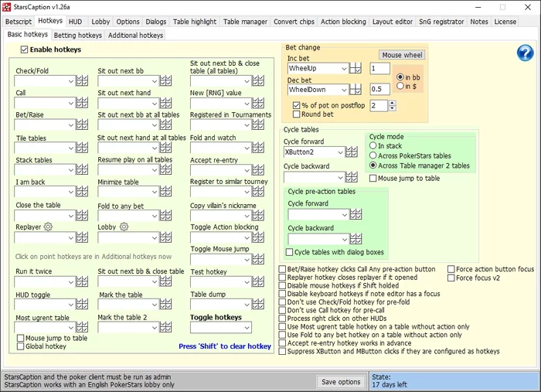Open the Betting hotkeys sub-tab
Screen dimensions: 541x392
[x=78, y=36]
